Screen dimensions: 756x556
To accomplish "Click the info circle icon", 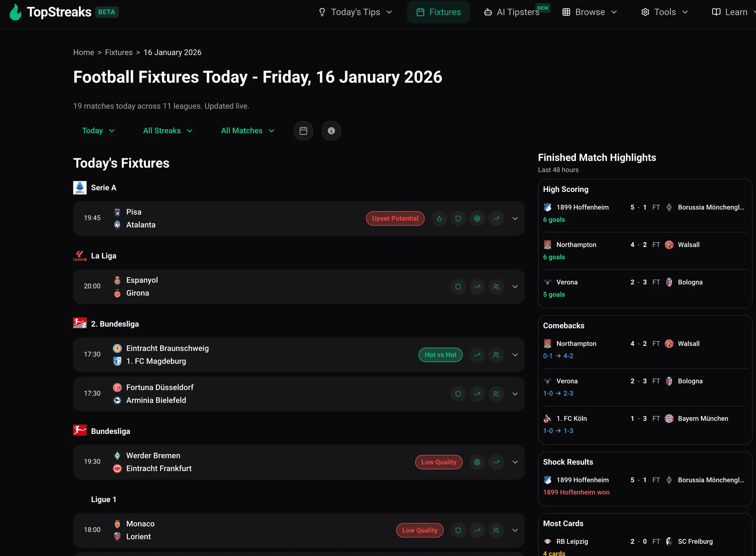I will coord(331,131).
